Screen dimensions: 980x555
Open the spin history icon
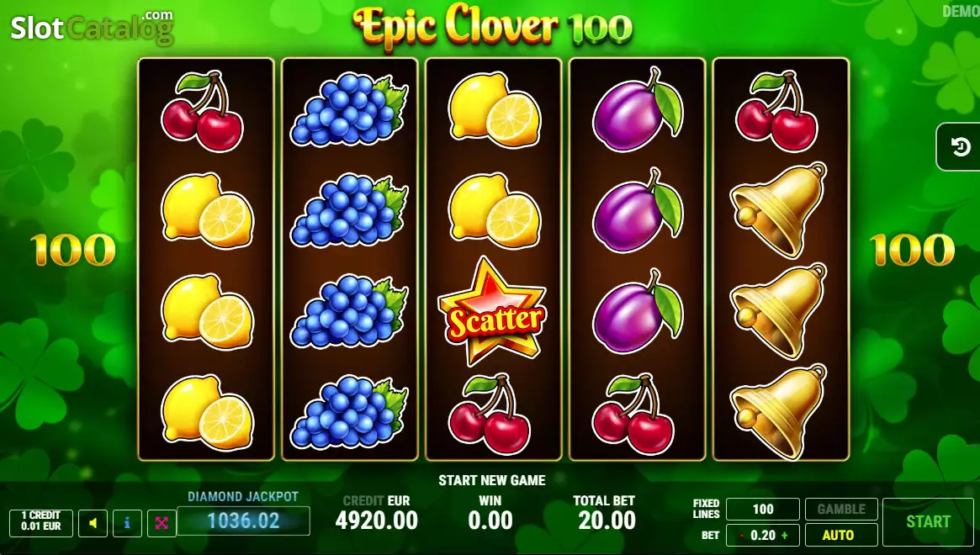click(x=960, y=147)
